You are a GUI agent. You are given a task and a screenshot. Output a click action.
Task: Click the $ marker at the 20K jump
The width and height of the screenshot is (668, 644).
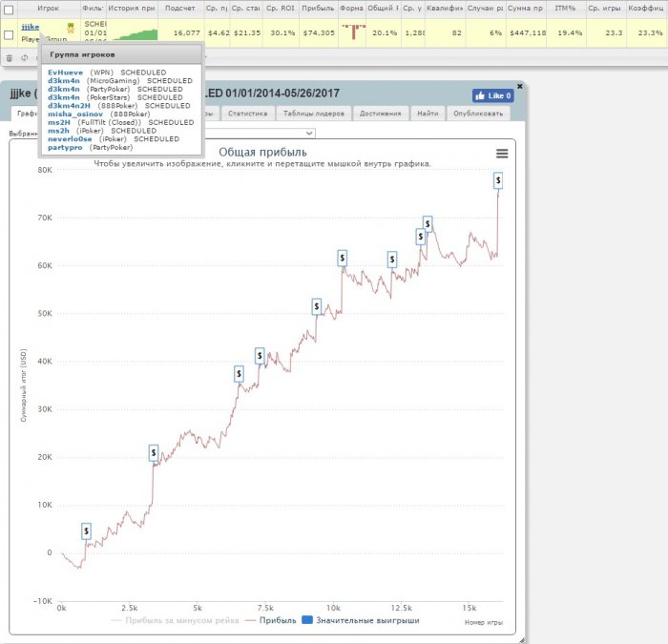(x=154, y=452)
